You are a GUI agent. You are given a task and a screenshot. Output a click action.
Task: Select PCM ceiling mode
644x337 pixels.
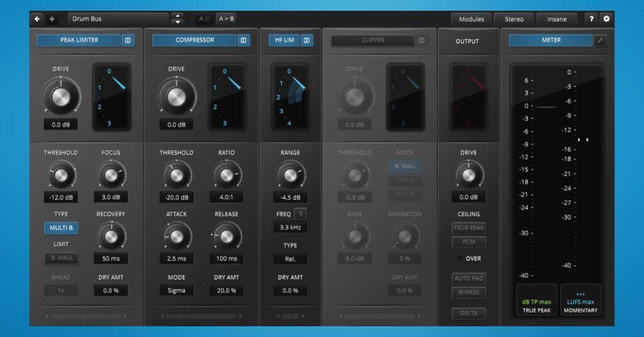469,242
